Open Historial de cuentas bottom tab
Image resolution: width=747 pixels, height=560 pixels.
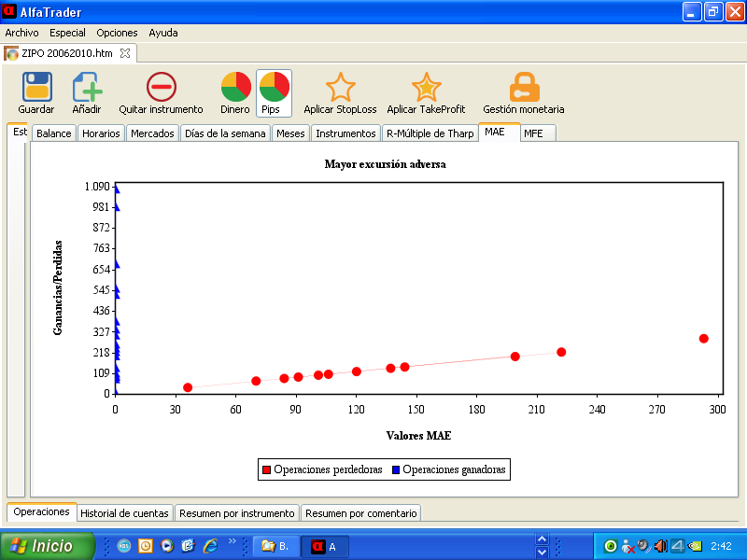(x=124, y=512)
